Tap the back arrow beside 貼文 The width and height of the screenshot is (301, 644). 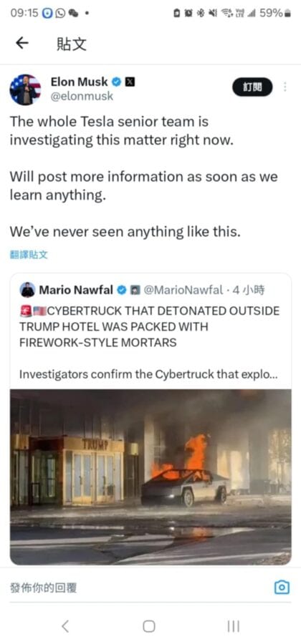22,43
